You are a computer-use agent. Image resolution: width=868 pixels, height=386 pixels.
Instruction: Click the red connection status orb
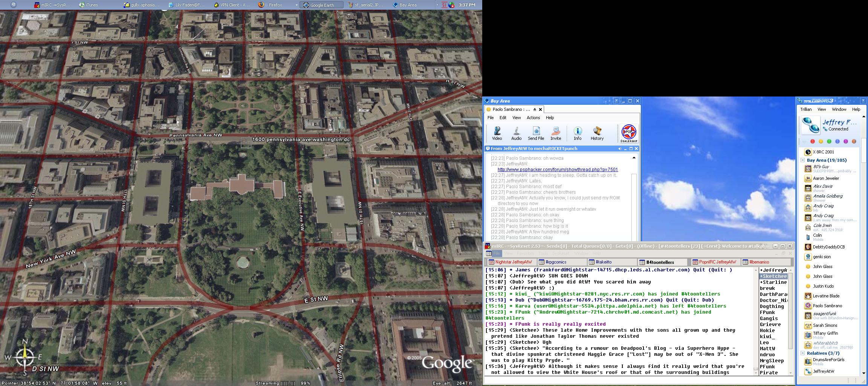point(813,141)
